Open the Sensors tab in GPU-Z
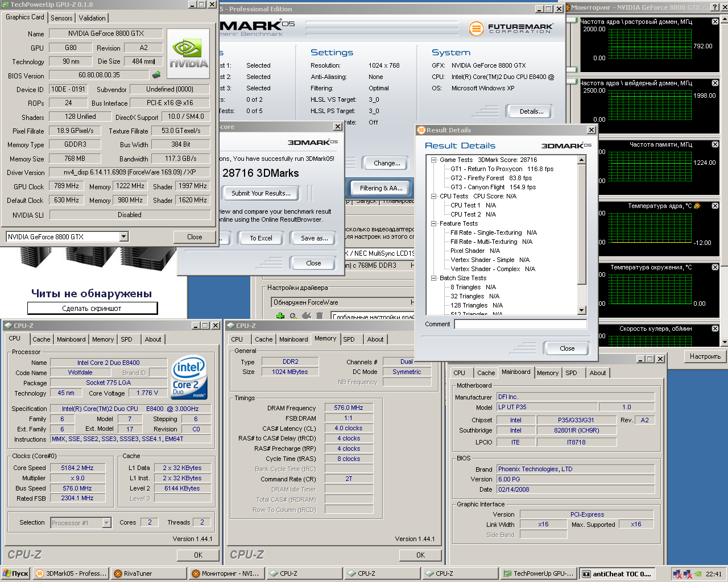Screen dimensions: 728x582 point(61,18)
